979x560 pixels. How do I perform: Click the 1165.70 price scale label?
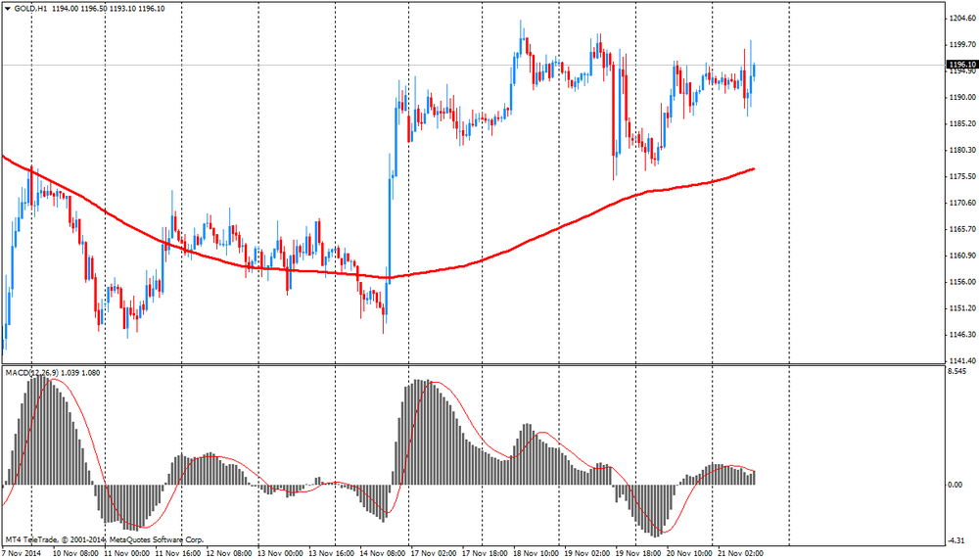(962, 229)
